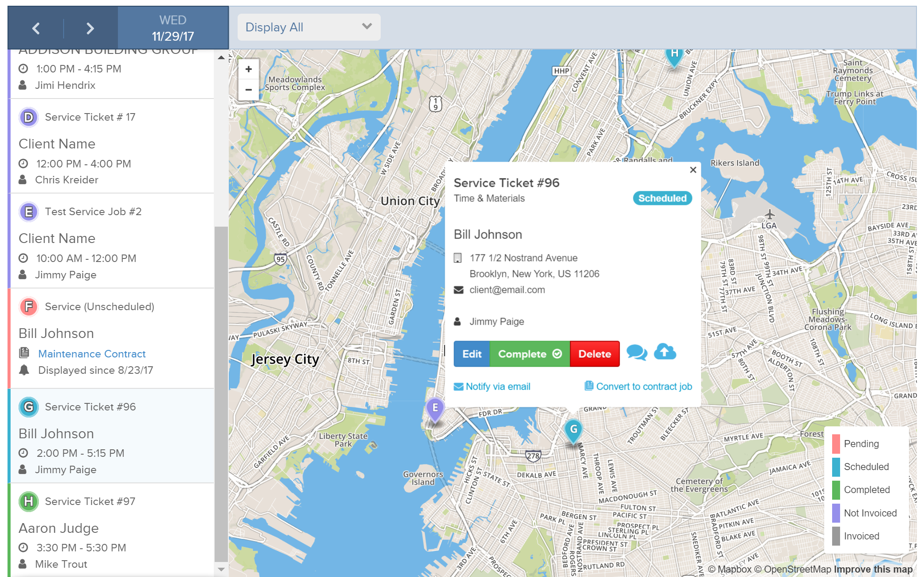This screenshot has width=924, height=577.
Task: Select map marker G
Action: (573, 431)
